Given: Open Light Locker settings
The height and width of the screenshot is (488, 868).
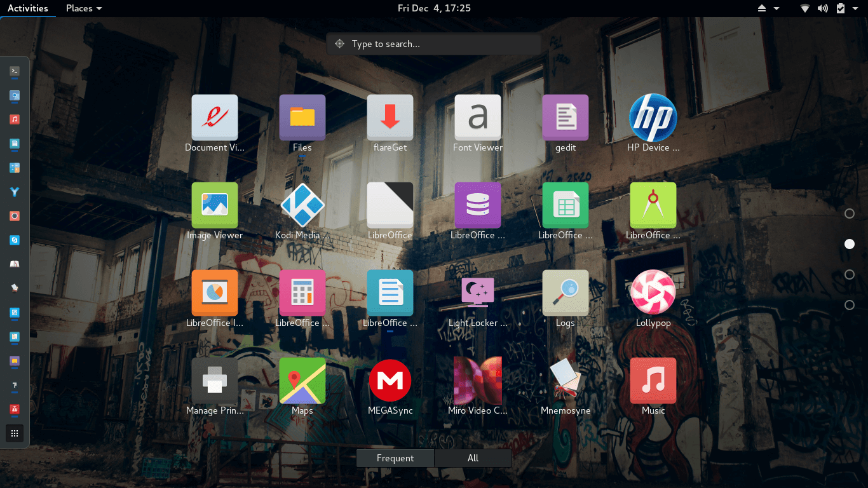Looking at the screenshot, I should coord(478,294).
